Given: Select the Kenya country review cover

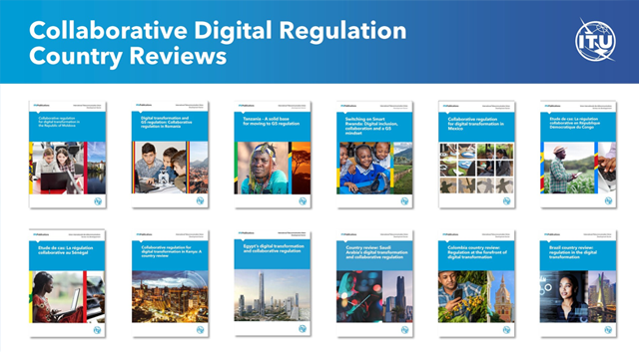Looking at the screenshot, I should pyautogui.click(x=170, y=283).
